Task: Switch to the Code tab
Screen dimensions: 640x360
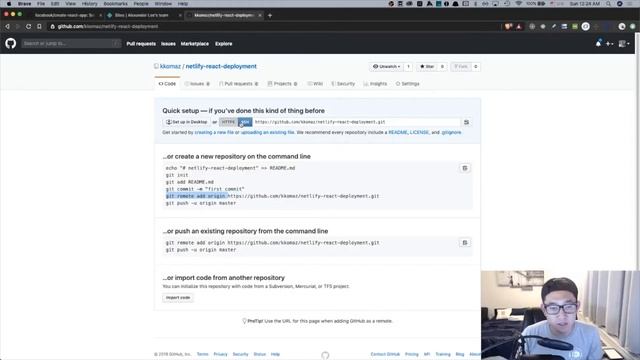Action: pyautogui.click(x=167, y=84)
